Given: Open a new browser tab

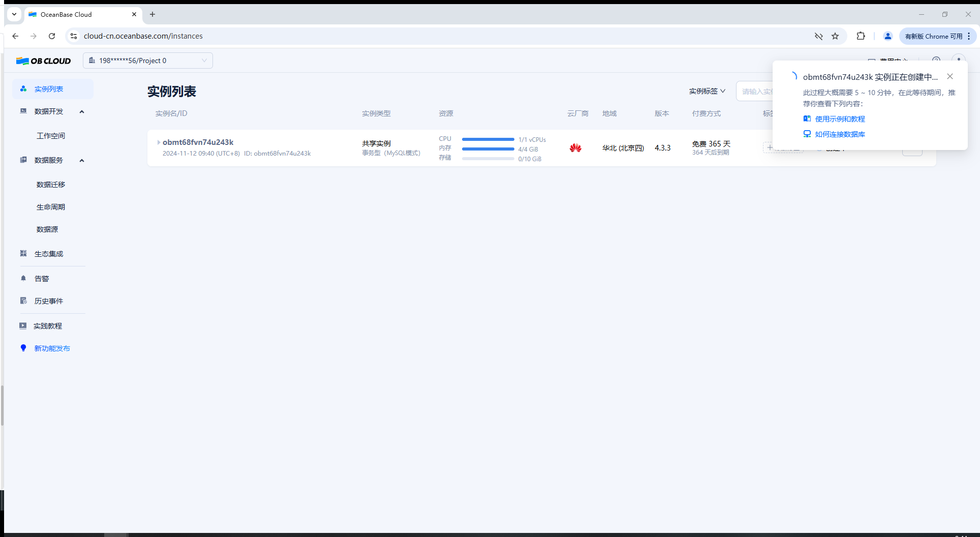Looking at the screenshot, I should tap(152, 14).
